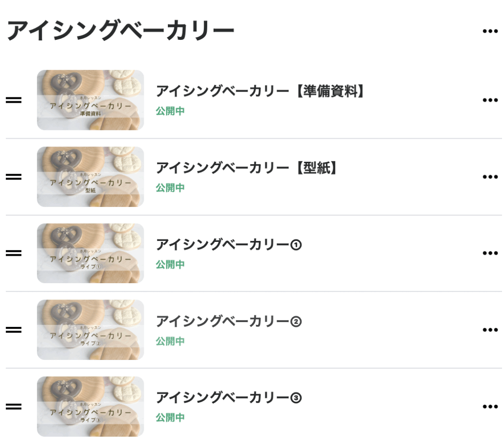Open lesson titled アイシングベーカリー【準備資料】
504x443 pixels.
260,91
